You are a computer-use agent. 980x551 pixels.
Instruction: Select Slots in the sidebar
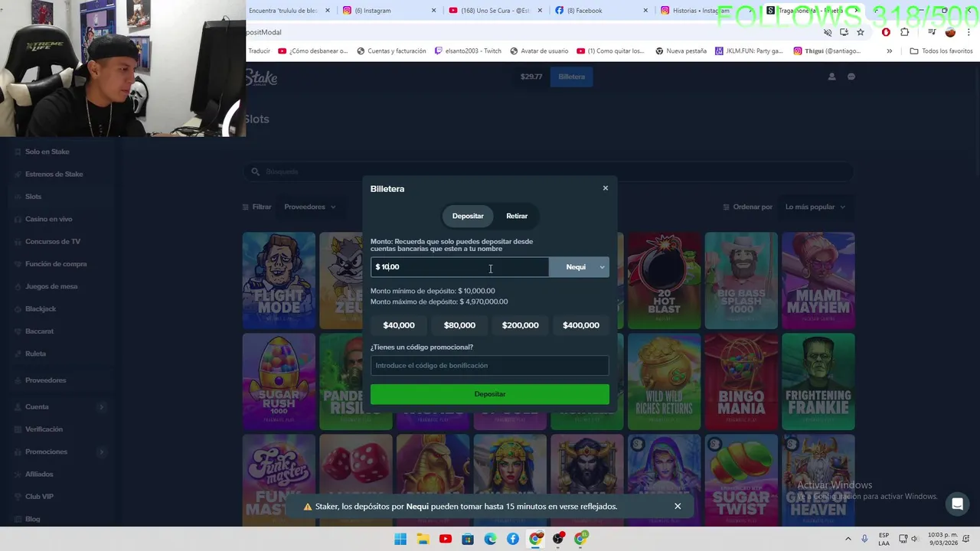pyautogui.click(x=33, y=197)
